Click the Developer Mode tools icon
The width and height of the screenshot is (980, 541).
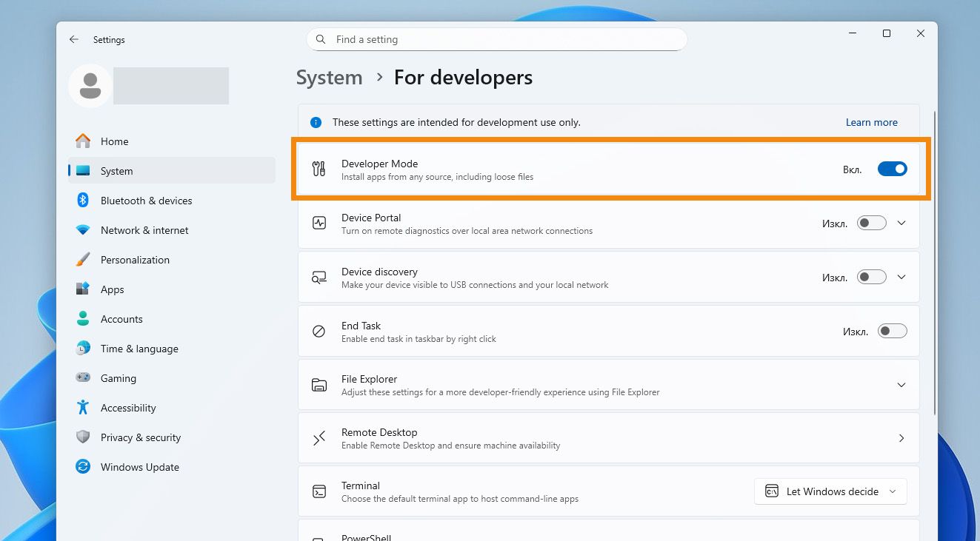tap(319, 169)
